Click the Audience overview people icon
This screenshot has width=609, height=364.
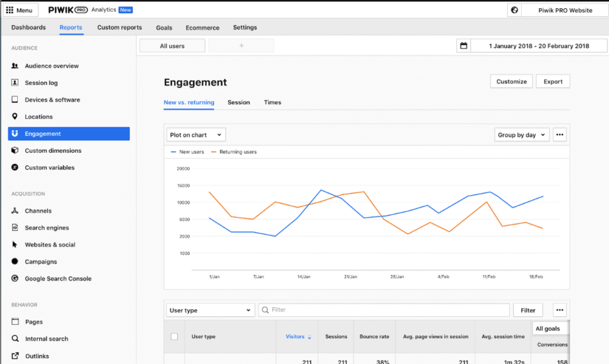[15, 65]
